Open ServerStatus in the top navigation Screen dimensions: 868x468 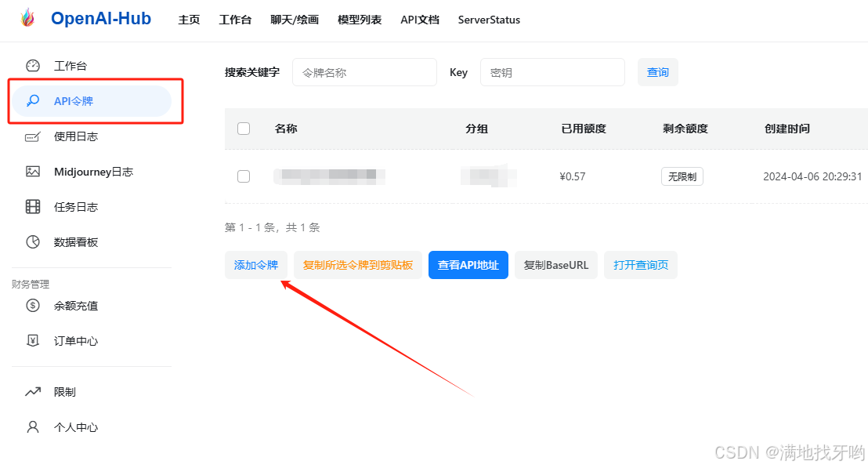pyautogui.click(x=489, y=20)
